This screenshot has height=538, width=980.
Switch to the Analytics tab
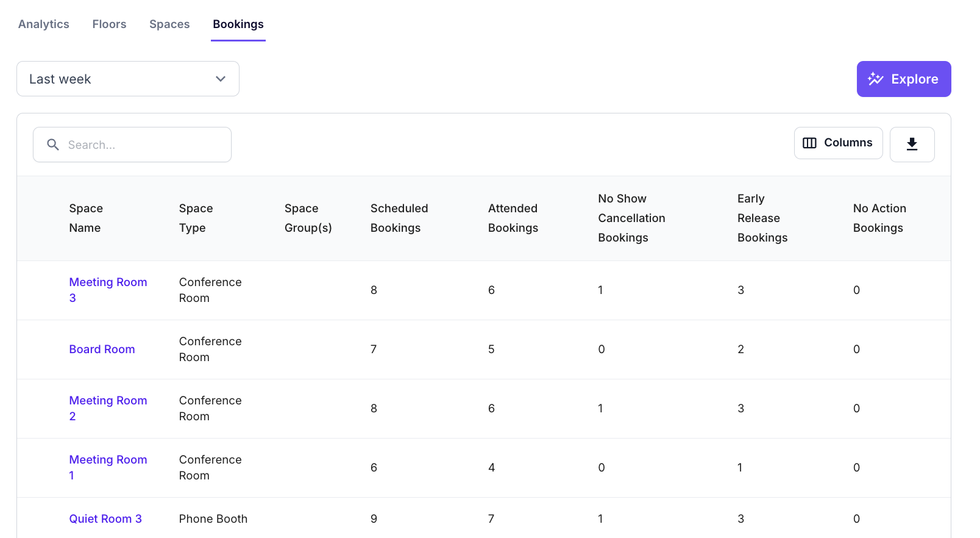click(44, 24)
